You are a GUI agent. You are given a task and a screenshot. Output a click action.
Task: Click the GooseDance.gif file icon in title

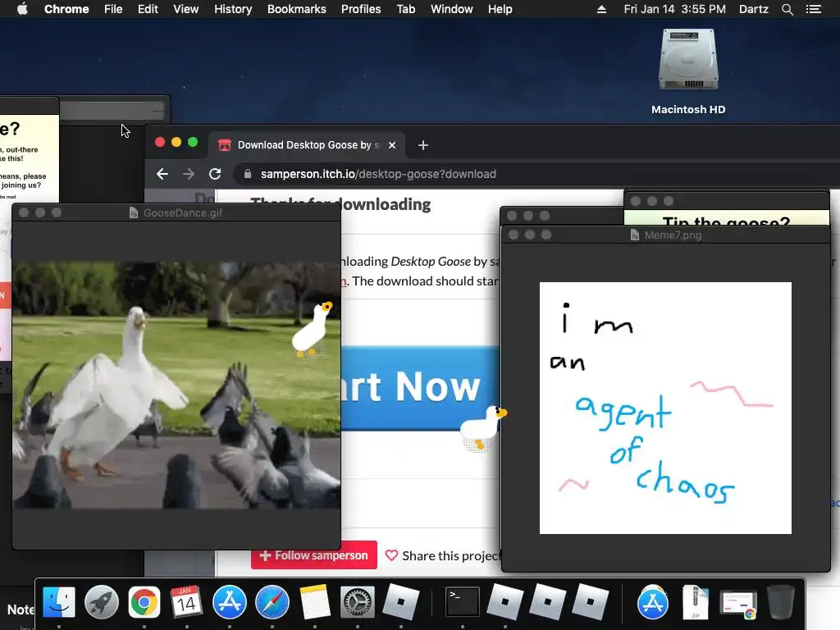(134, 212)
